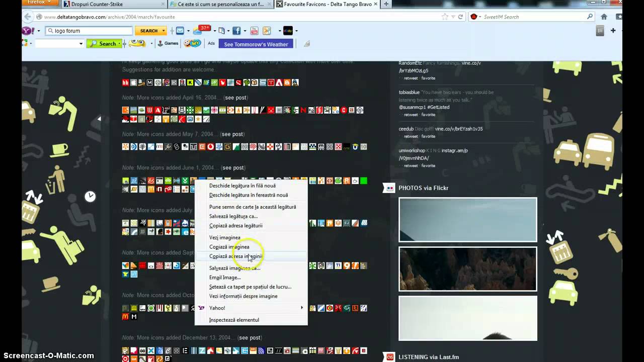644x362 pixels.
Task: Select 'Deschide legătura în fereastră nouă'
Action: [x=249, y=195]
